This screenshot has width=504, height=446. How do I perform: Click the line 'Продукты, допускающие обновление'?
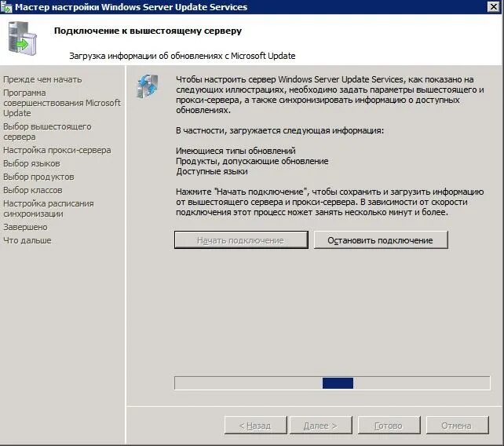click(x=252, y=161)
